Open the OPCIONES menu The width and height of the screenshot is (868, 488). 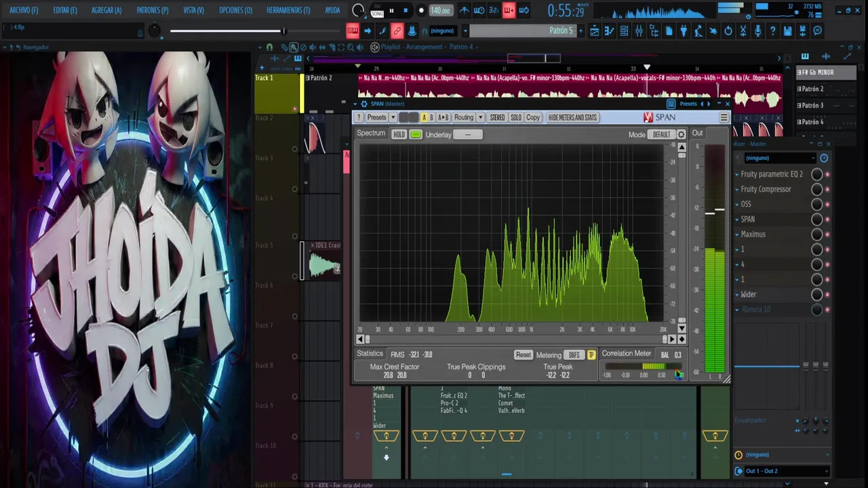click(x=235, y=10)
